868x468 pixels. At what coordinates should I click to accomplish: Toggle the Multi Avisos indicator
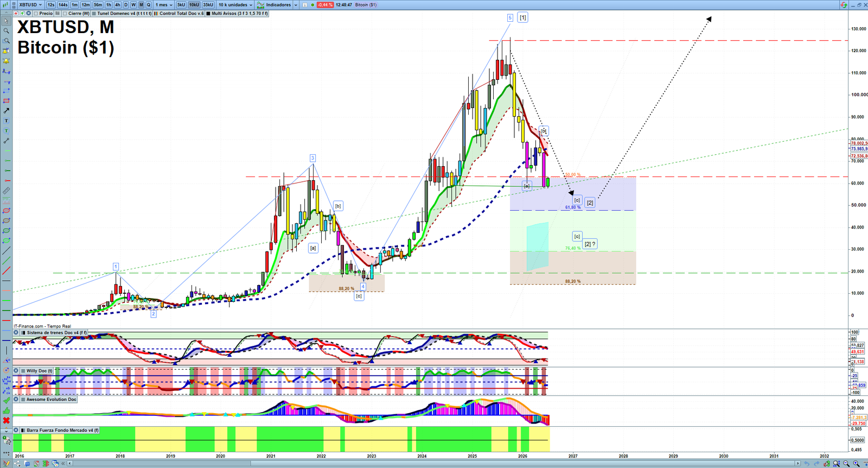pos(208,14)
